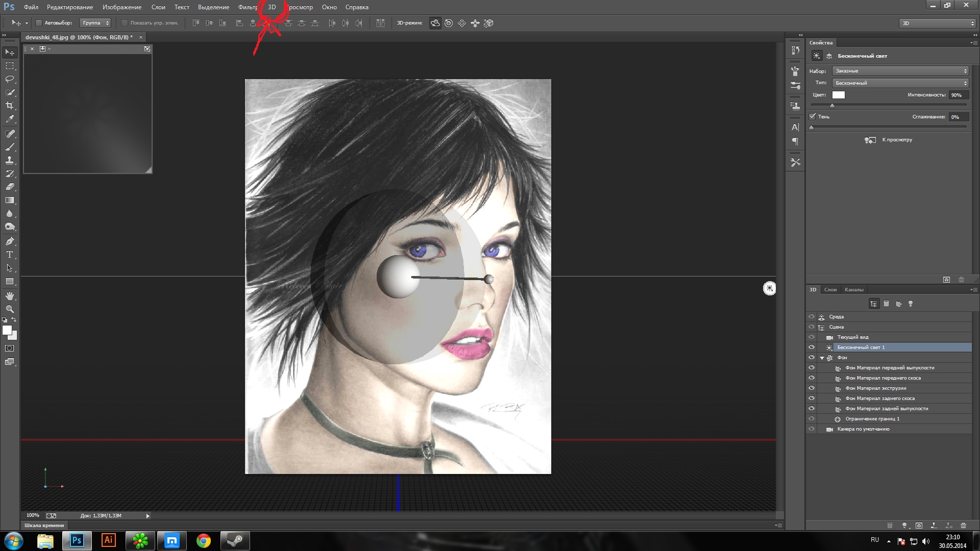Click the К просмотру button
Screen dimensions: 980x551
(x=888, y=140)
